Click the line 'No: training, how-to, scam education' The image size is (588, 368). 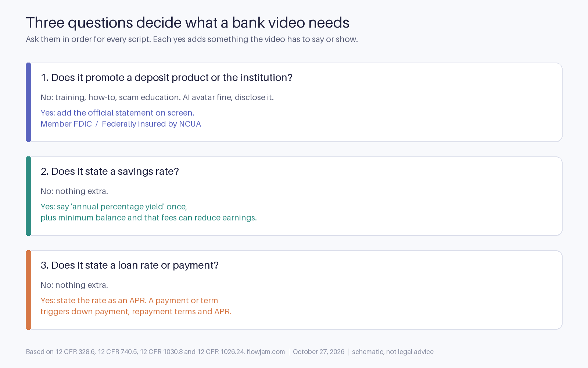[157, 98]
